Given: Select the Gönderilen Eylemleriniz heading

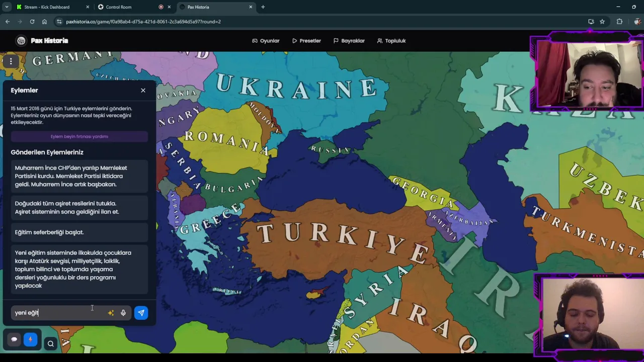Looking at the screenshot, I should tap(47, 152).
